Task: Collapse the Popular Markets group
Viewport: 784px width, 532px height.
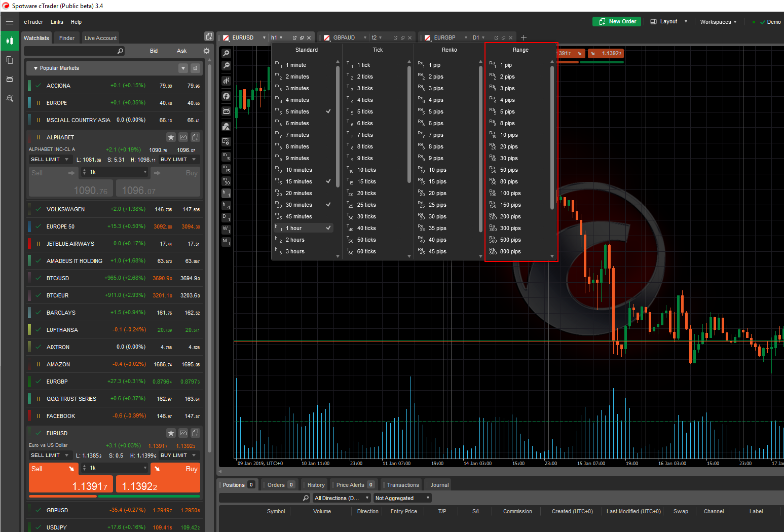Action: (x=35, y=68)
